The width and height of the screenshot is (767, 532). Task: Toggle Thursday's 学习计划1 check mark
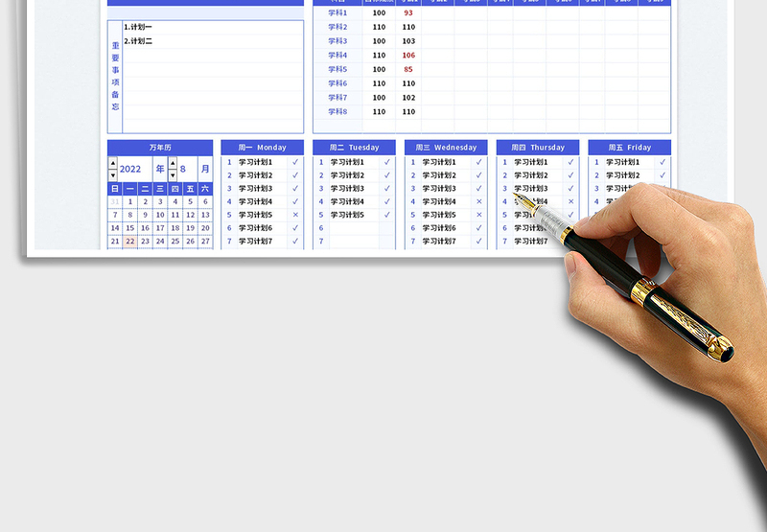570,162
